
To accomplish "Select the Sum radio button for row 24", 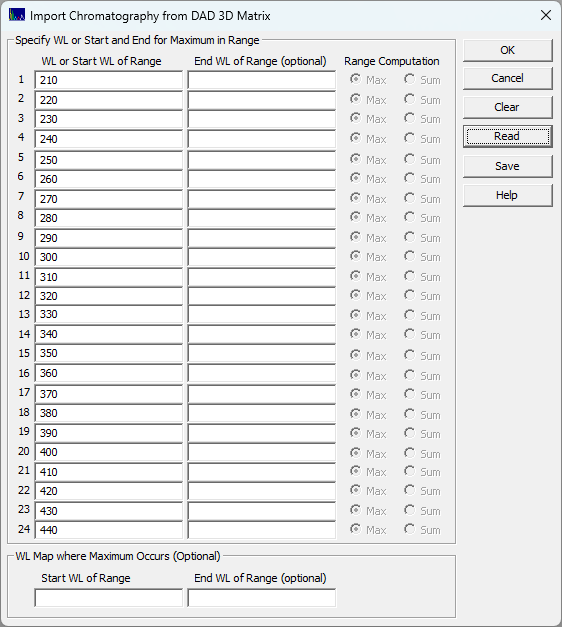I will (x=422, y=529).
